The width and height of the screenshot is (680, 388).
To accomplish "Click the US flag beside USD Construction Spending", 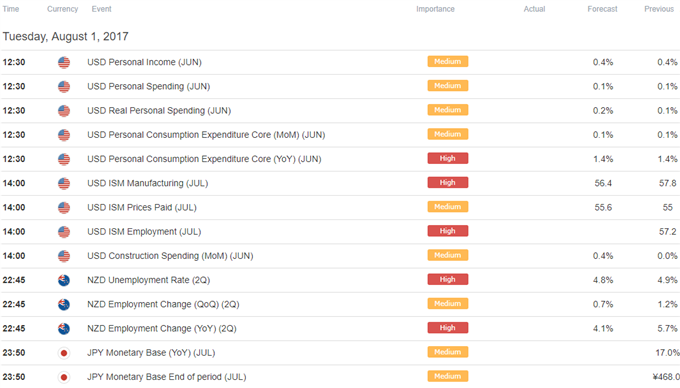I will point(64,256).
